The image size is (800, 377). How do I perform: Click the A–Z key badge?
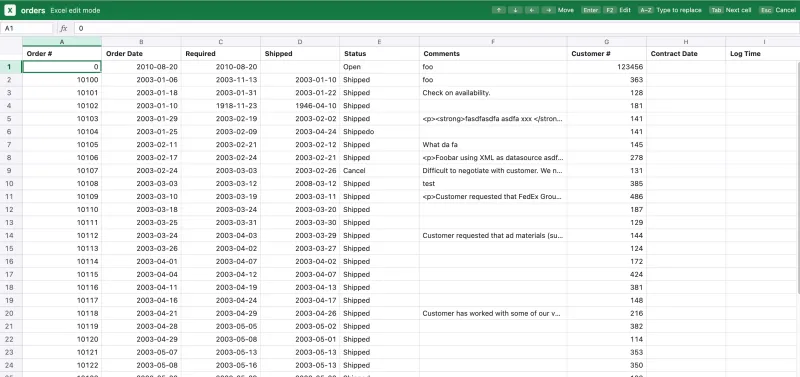(x=645, y=10)
